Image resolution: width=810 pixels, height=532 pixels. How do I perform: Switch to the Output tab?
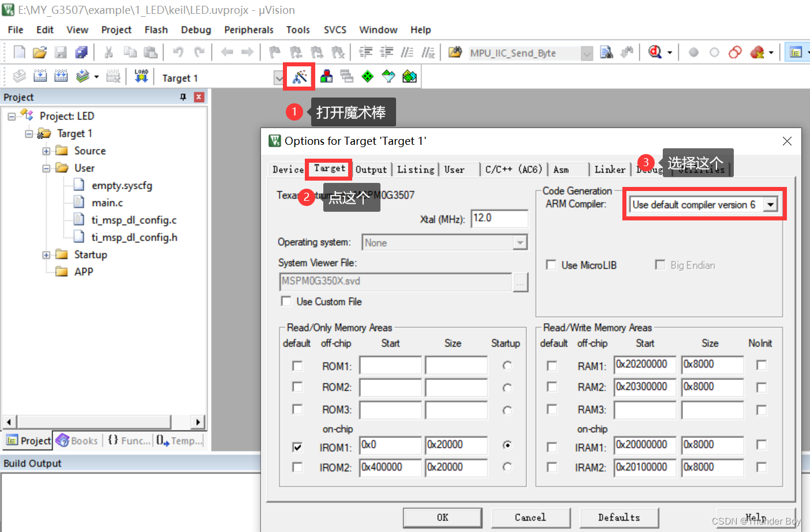click(371, 169)
